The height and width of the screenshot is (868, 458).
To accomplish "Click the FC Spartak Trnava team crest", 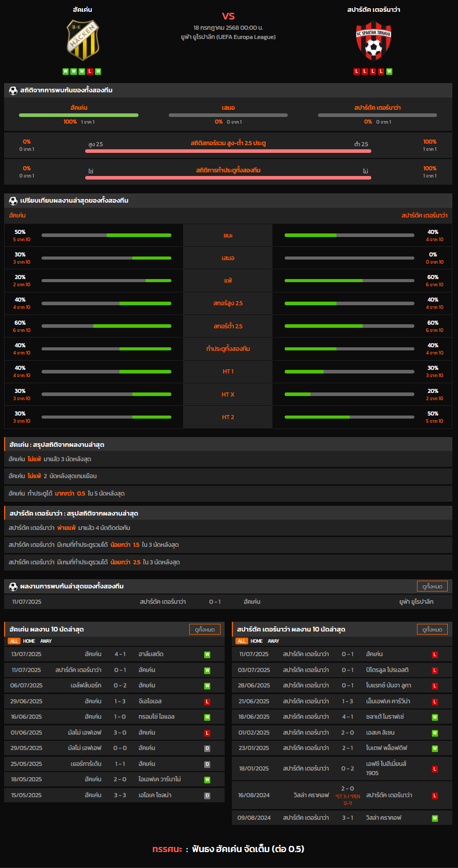I will [x=374, y=40].
